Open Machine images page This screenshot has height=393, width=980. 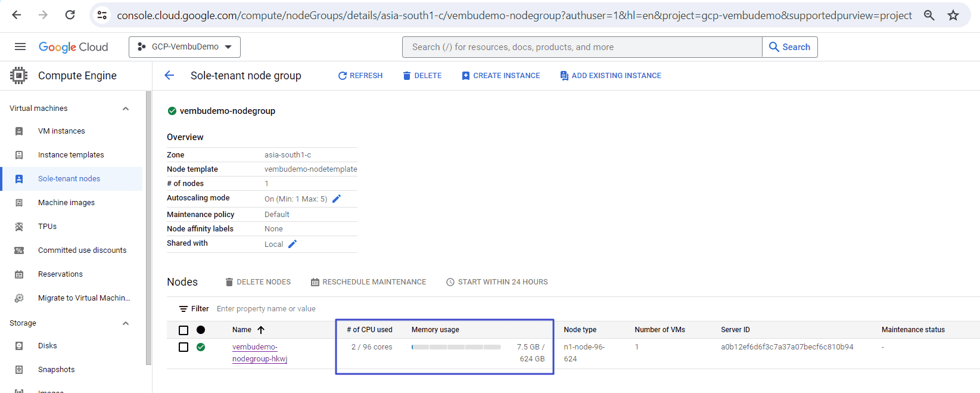66,203
